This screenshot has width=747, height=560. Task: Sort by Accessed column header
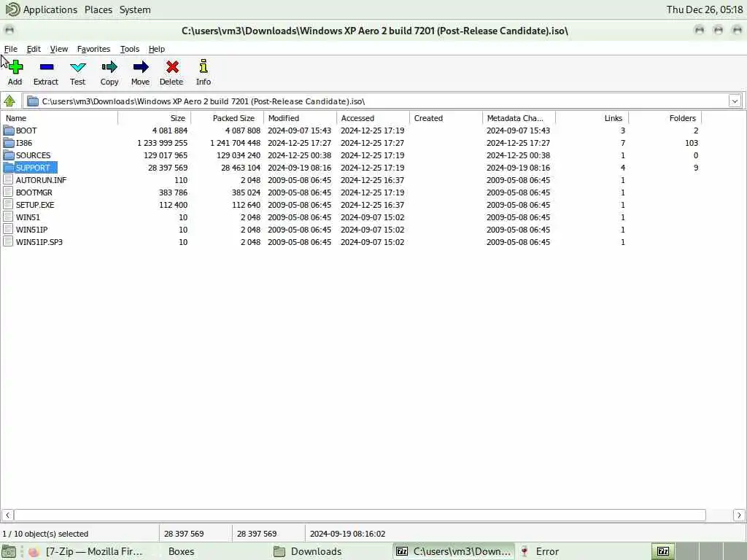tap(373, 118)
